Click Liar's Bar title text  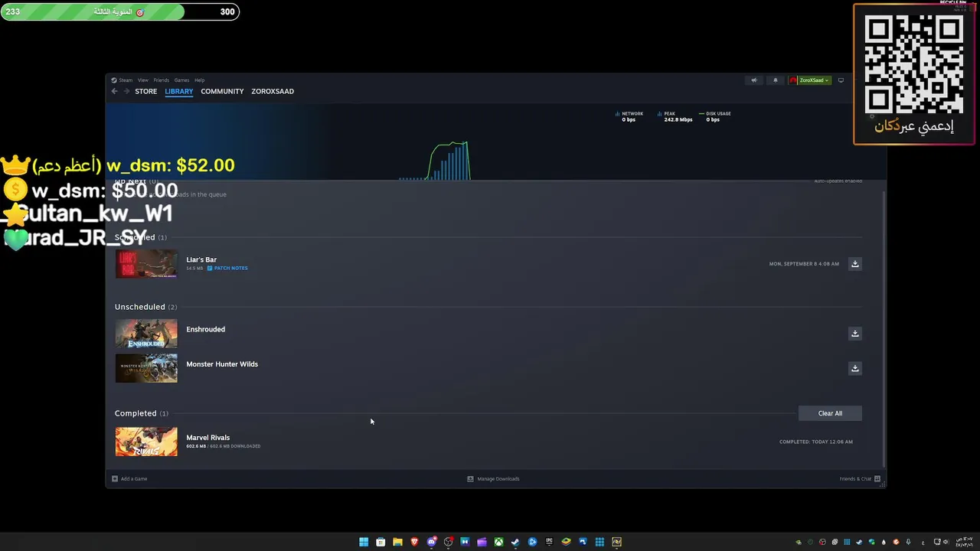(201, 259)
